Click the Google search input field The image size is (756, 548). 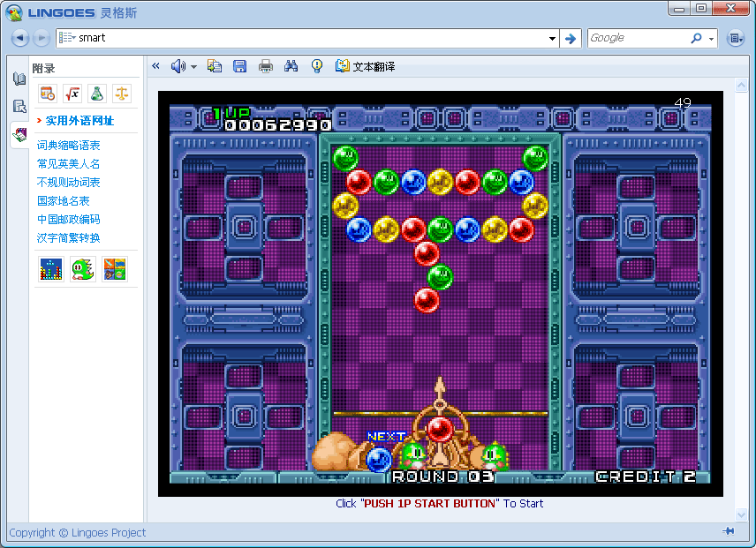pyautogui.click(x=638, y=38)
